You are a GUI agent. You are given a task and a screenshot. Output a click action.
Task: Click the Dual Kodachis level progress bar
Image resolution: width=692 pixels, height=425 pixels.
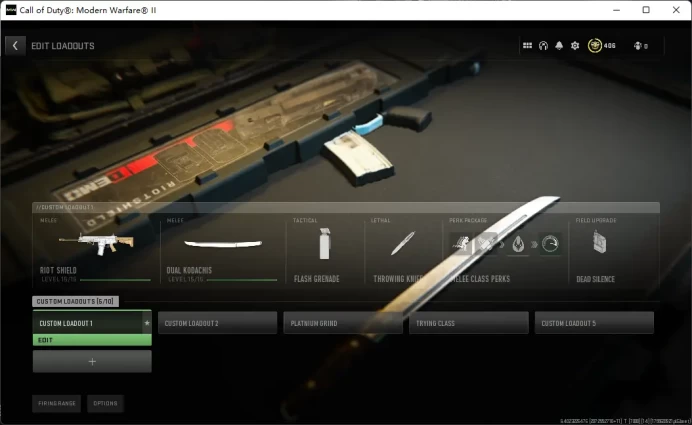coord(242,280)
